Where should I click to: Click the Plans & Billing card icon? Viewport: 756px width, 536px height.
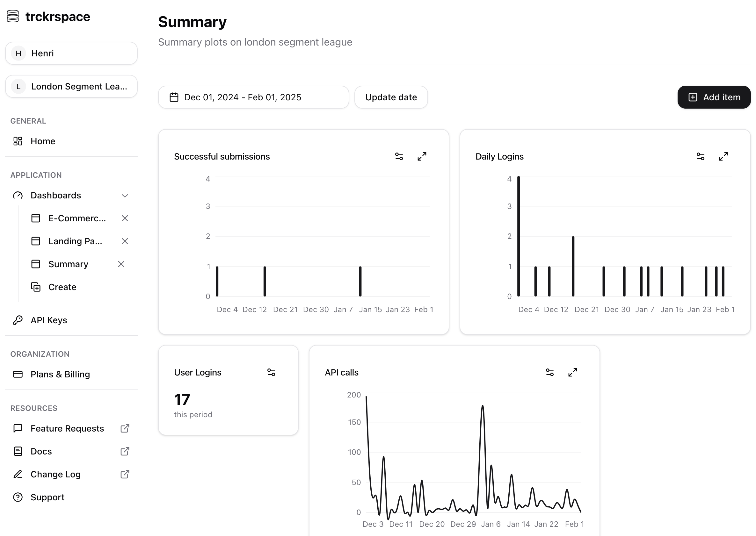point(18,374)
